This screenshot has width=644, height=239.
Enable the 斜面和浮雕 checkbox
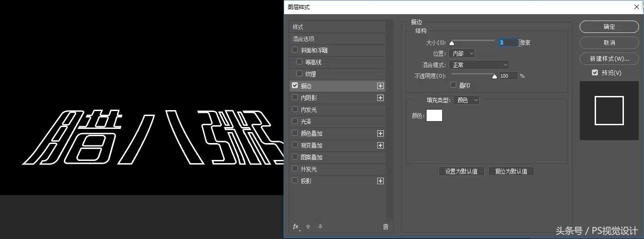click(x=295, y=50)
